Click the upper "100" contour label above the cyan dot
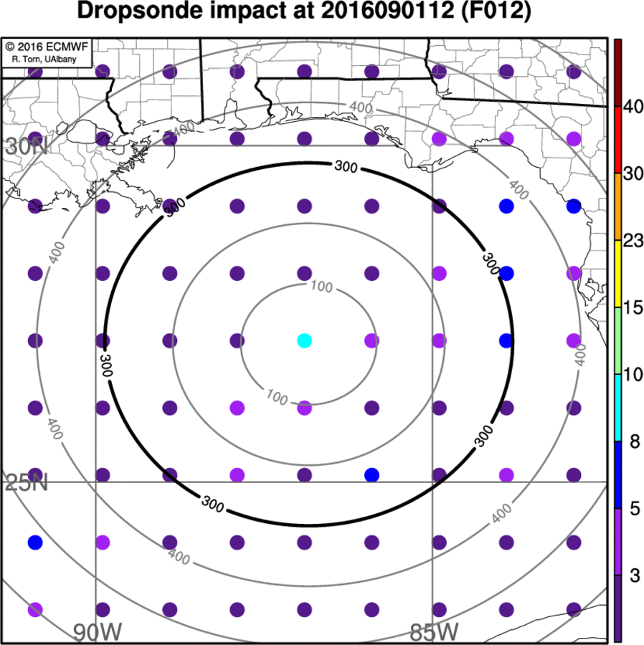The width and height of the screenshot is (644, 645). (x=321, y=286)
